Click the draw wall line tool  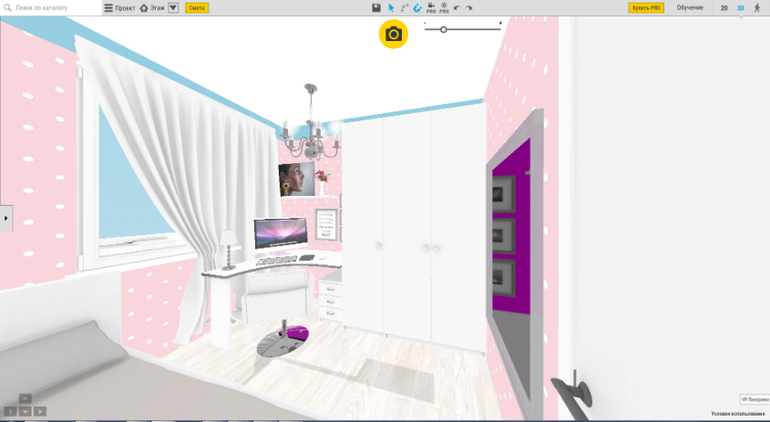(x=405, y=8)
